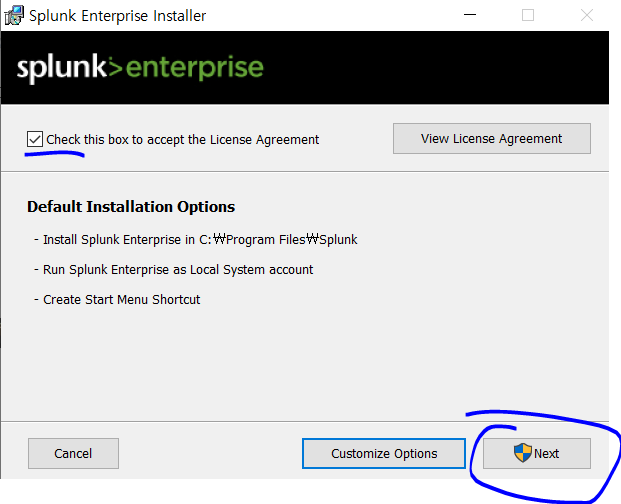The image size is (621, 504).
Task: Click the installer icon in title bar
Action: [x=14, y=15]
